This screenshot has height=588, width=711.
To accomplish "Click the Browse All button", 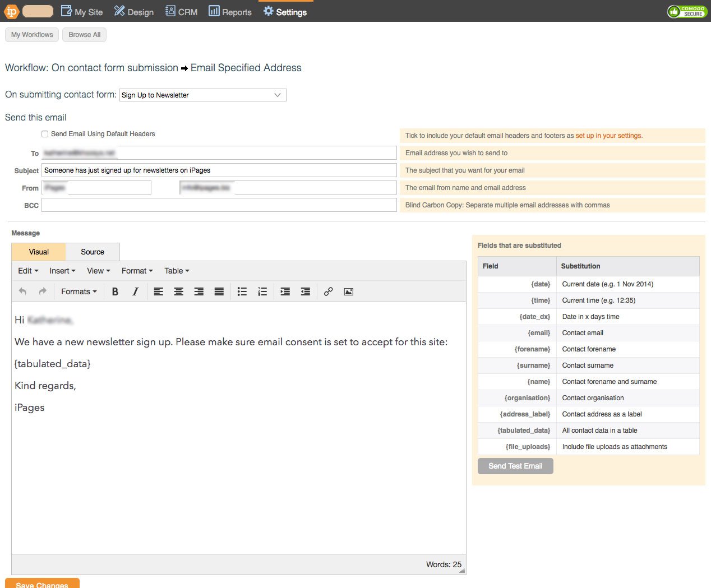I will click(x=84, y=35).
